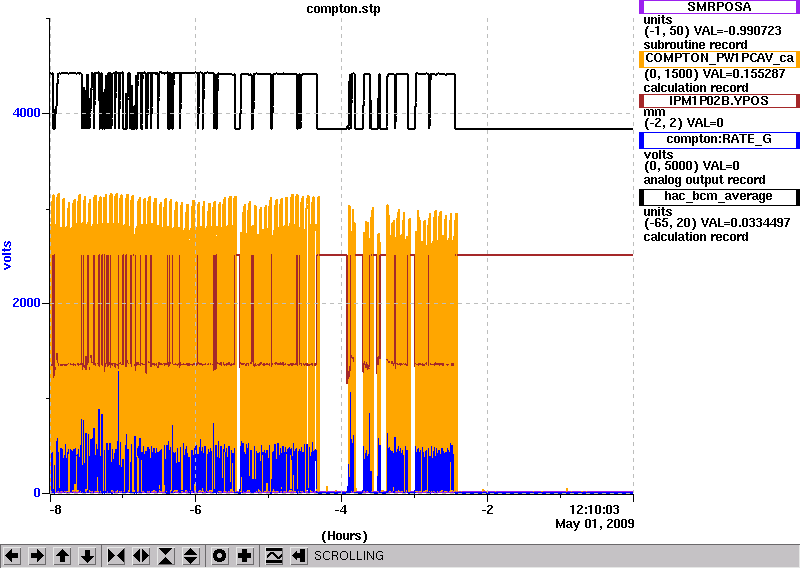Click the -6 hours x-axis tick label
This screenshot has height=568, width=800.
pos(196,510)
